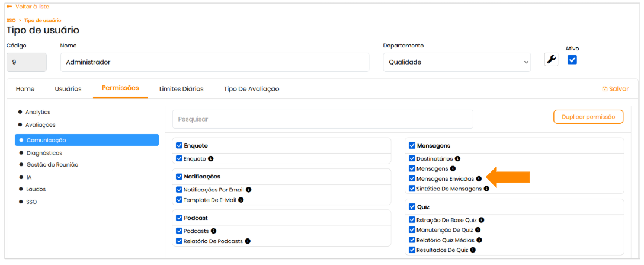Screen dimensions: 644x265
Task: Click info icon beside Template De E-Mail
Action: pos(241,200)
